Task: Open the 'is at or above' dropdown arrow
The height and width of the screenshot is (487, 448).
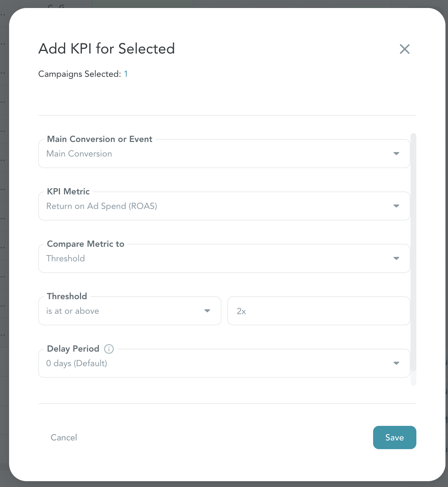Action: [207, 311]
